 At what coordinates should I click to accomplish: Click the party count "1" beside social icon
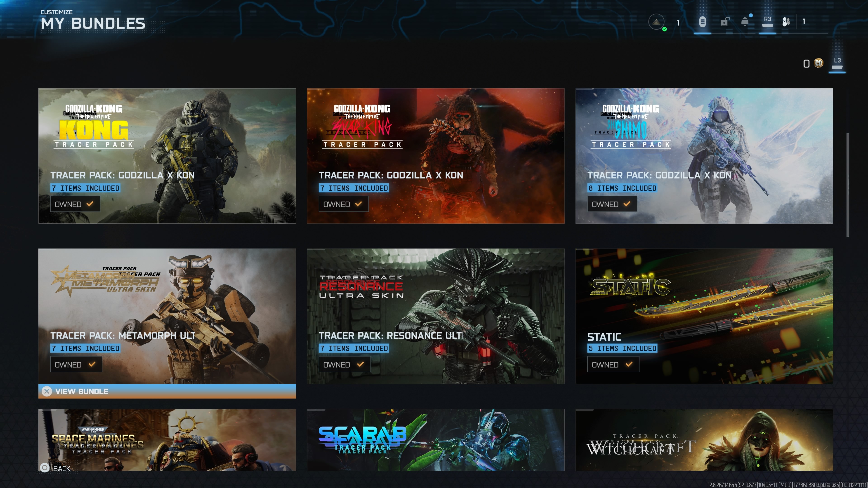804,21
